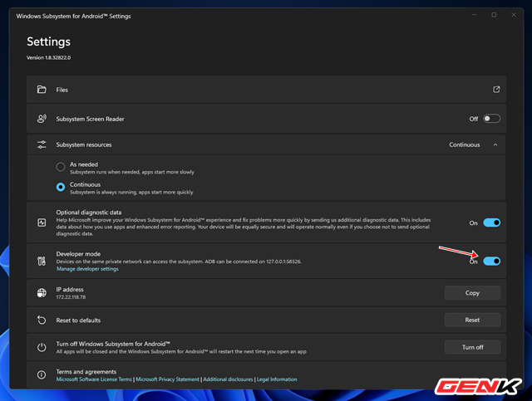Click the Files row label

[62, 90]
